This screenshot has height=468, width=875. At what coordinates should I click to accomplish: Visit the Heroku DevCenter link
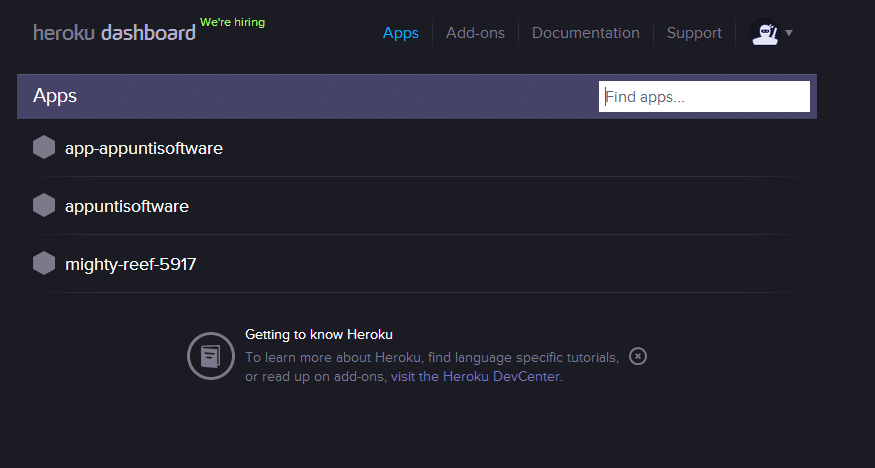475,377
